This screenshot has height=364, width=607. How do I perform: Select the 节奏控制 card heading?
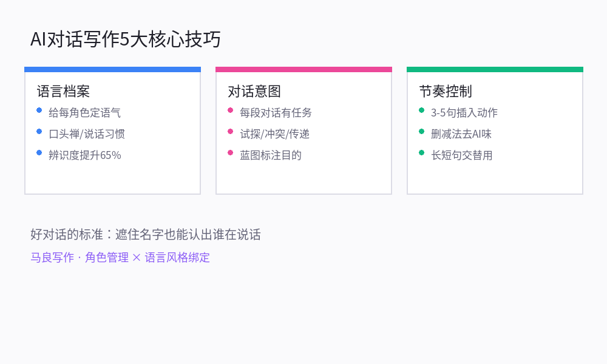[x=446, y=92]
